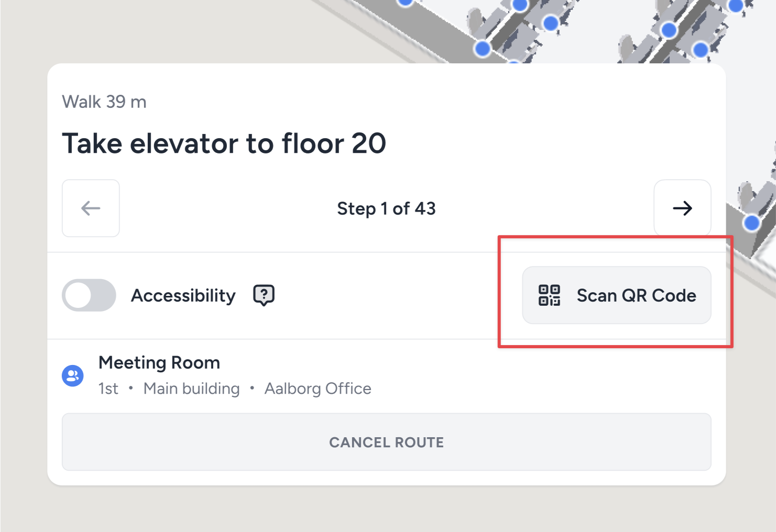The height and width of the screenshot is (532, 776).
Task: Click the Scan QR Code text
Action: (x=636, y=296)
